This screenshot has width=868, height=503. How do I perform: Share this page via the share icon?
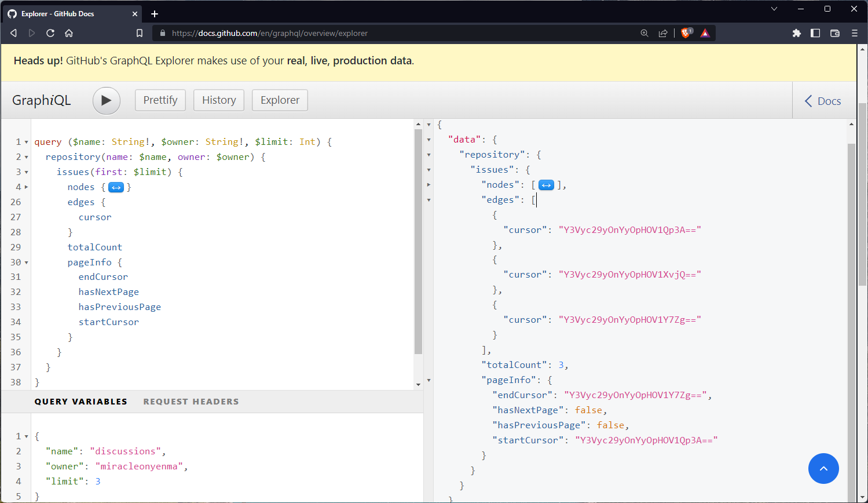click(x=663, y=33)
